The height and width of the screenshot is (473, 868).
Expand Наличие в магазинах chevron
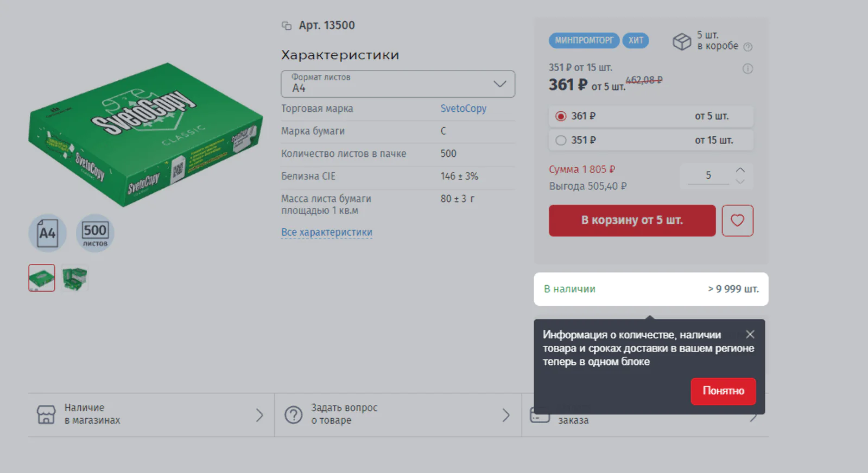[259, 415]
